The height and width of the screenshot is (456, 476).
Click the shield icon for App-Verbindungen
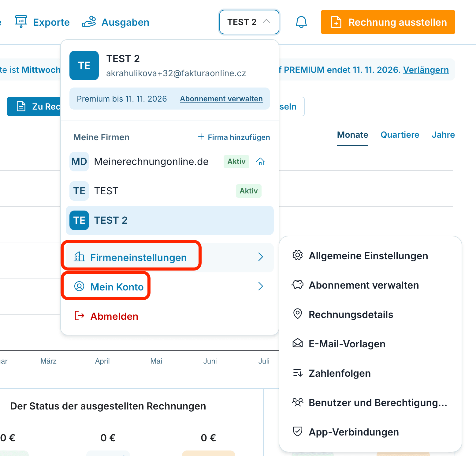298,432
